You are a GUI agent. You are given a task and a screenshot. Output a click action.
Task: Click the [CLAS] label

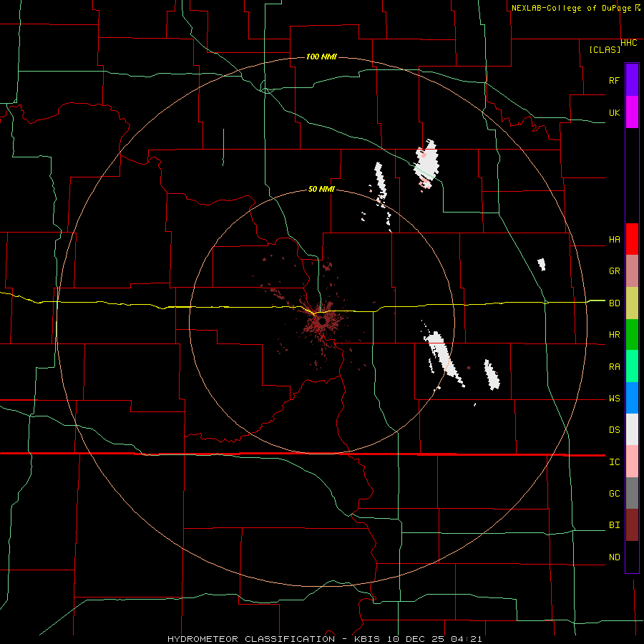tap(605, 49)
